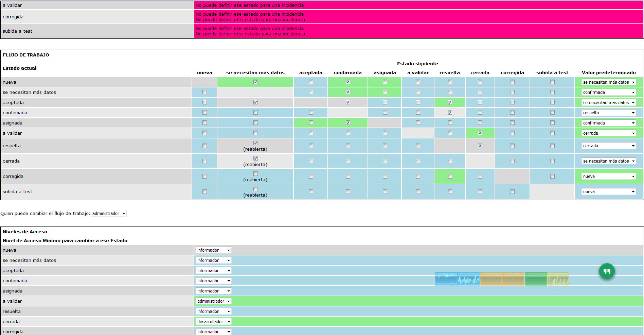Expand access level dropdown for aceptada
644x335 pixels.
[x=213, y=271]
